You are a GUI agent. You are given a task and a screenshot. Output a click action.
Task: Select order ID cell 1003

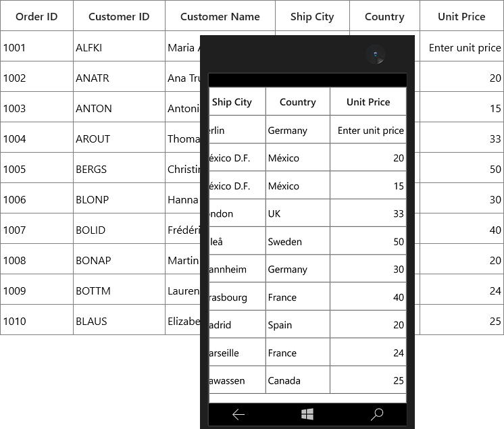(36, 107)
